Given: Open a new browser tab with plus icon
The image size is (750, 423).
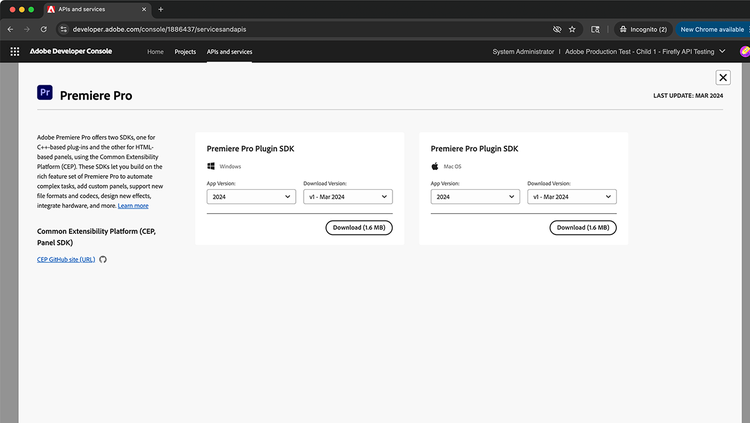Looking at the screenshot, I should [161, 9].
